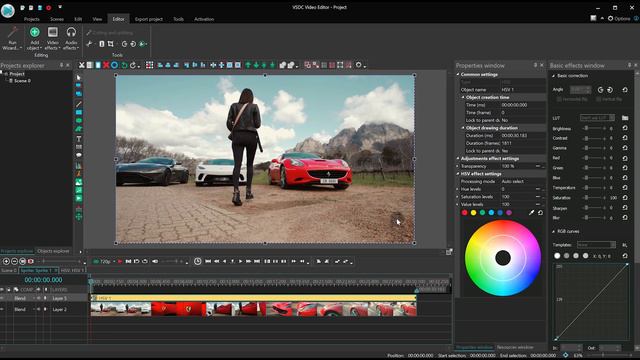Select the white RGB curve channel circle
640x360 pixels.
click(x=557, y=256)
